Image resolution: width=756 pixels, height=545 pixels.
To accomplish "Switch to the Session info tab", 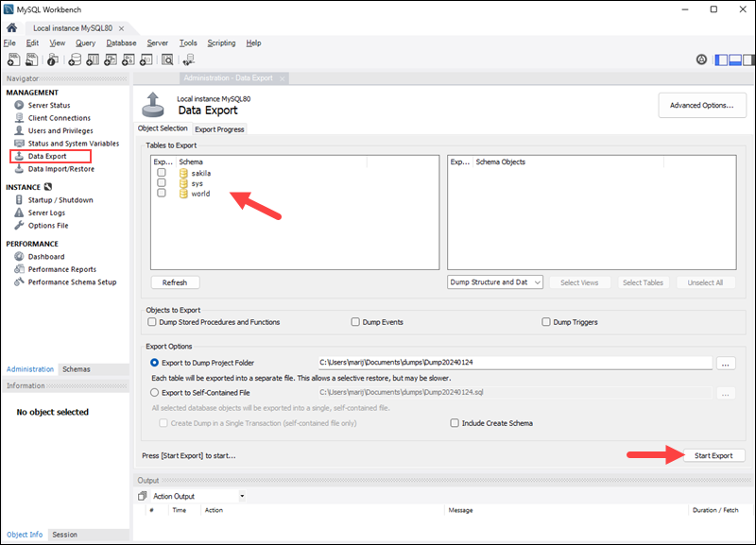I will pos(64,535).
